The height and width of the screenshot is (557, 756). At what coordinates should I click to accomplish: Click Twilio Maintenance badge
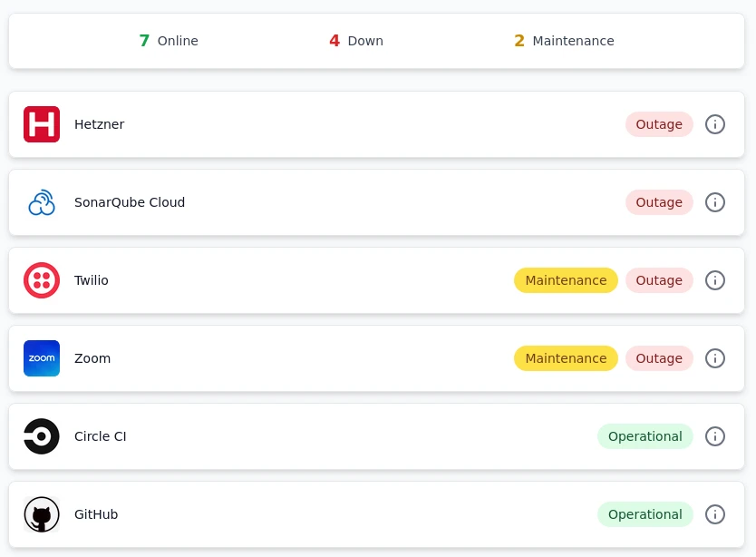point(566,280)
